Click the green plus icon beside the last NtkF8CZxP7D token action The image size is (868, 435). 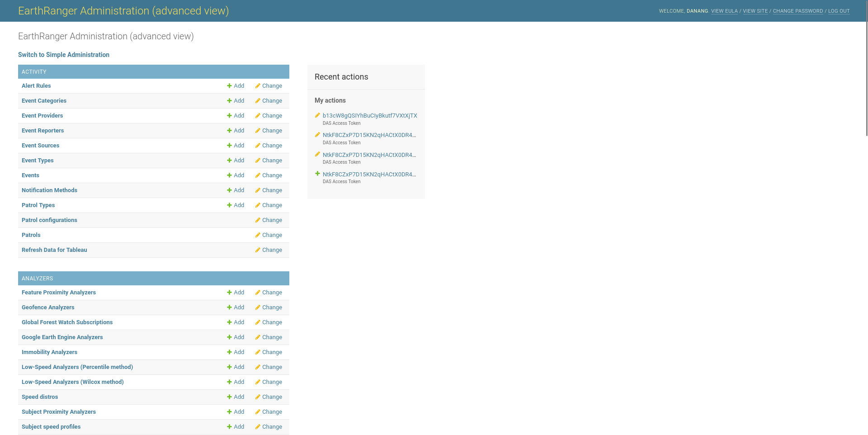tap(317, 174)
